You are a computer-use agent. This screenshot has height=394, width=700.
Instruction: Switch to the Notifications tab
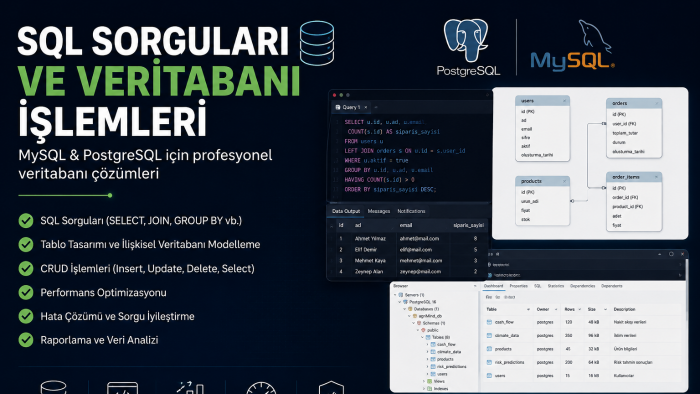click(411, 211)
